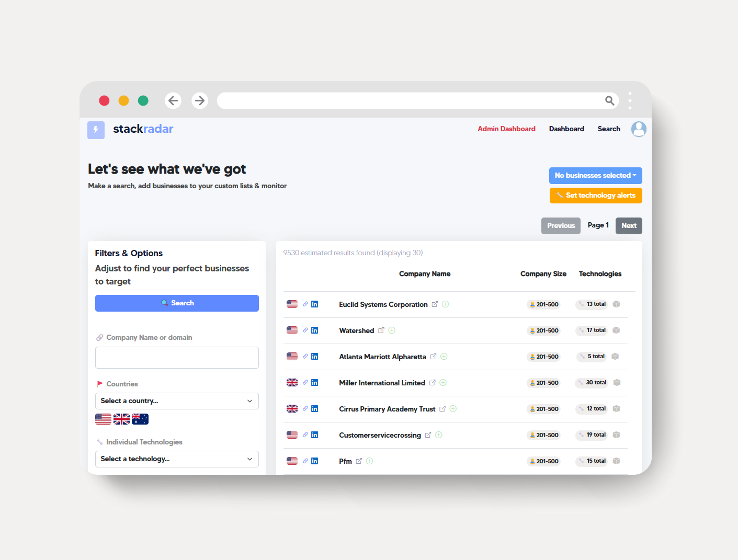Screen dimensions: 738x560
Task: Click the cube icon in Miller International row
Action: (617, 383)
